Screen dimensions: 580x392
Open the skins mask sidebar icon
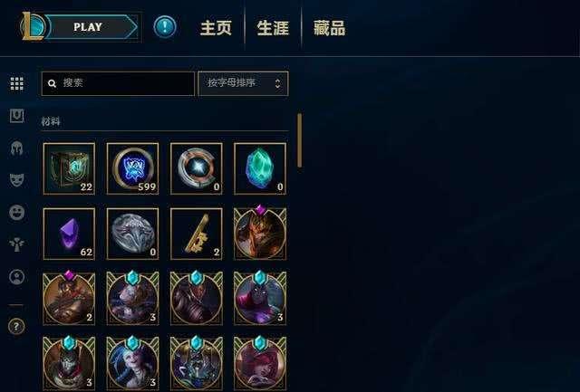16,180
